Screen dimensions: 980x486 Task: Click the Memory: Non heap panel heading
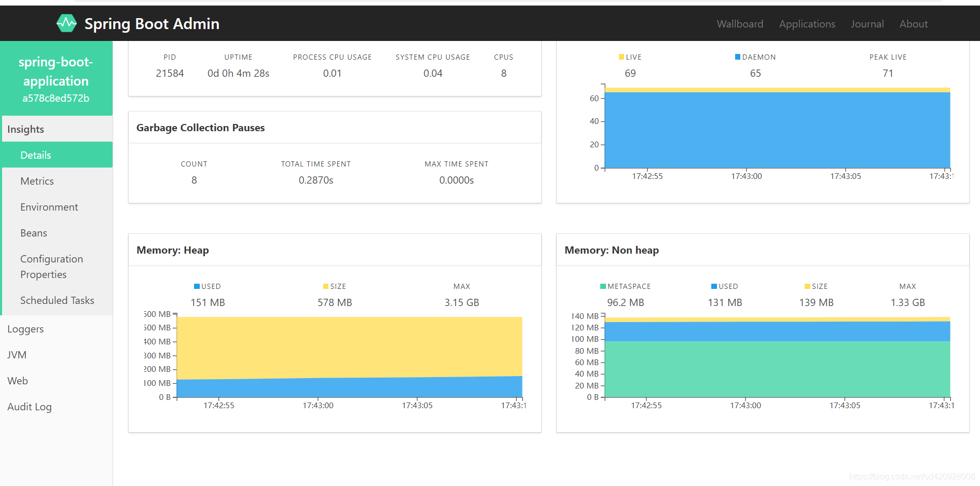click(612, 250)
